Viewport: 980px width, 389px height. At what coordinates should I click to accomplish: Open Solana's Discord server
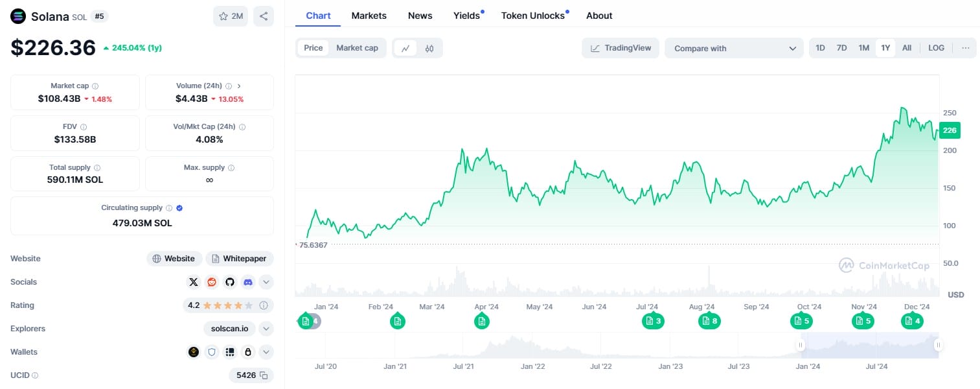[247, 282]
